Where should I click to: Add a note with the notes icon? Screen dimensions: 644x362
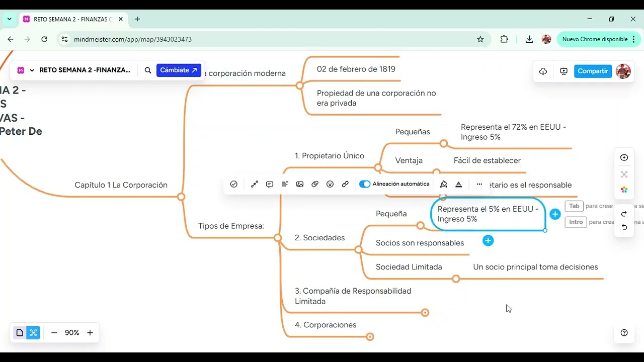coord(285,185)
